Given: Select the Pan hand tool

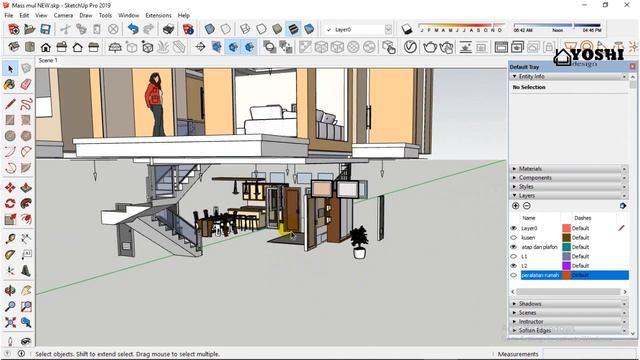Looking at the screenshot, I should click(x=26, y=291).
